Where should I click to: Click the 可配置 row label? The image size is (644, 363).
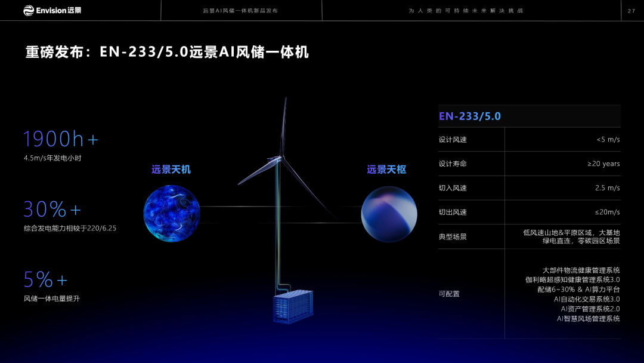click(450, 294)
